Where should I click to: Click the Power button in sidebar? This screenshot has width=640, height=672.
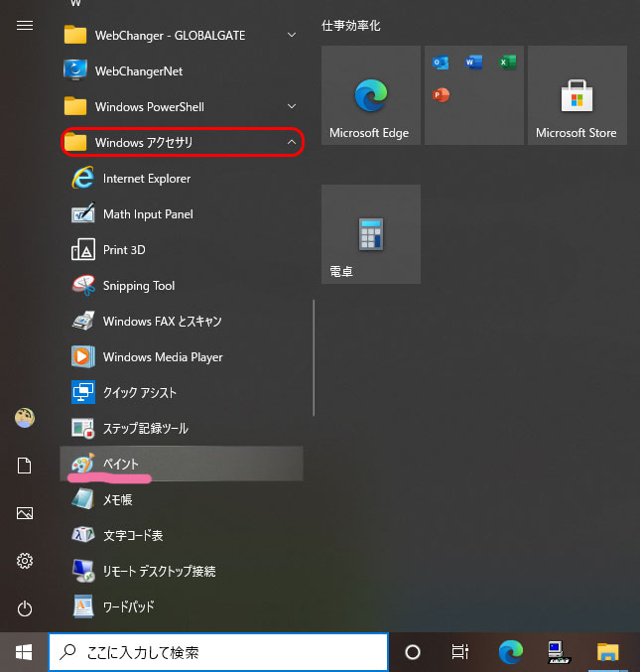click(x=25, y=608)
